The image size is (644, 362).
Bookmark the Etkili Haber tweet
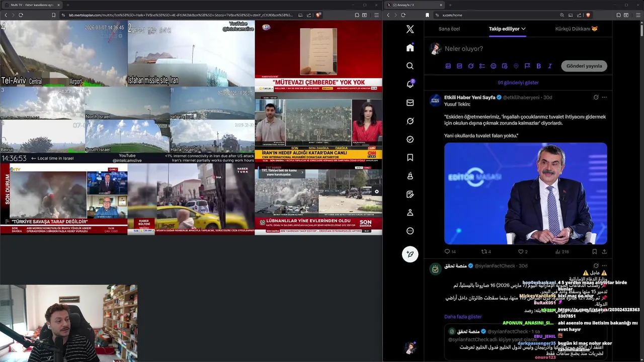pos(594,251)
